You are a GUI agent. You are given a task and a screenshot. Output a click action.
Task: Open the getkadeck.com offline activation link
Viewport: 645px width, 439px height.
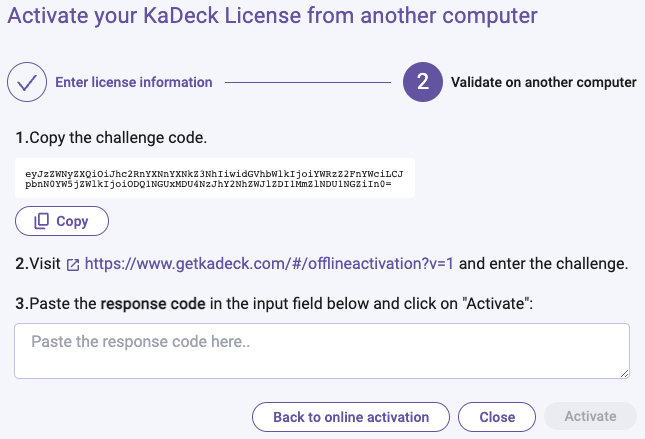point(269,263)
